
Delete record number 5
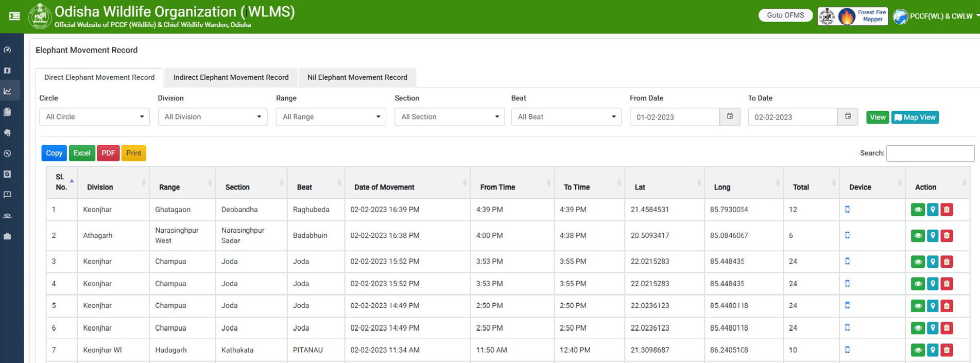point(947,306)
